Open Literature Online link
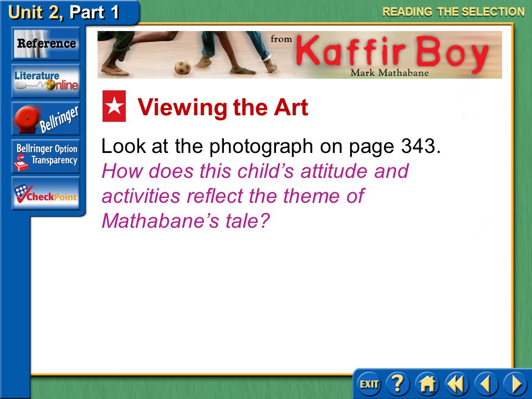Screen dimensions: 532x399 46,81
